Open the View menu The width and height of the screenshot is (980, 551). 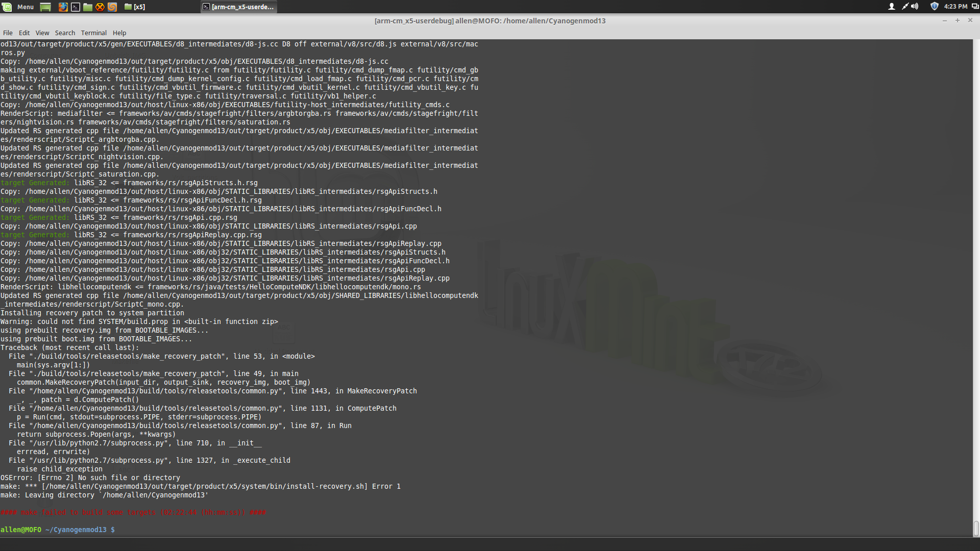click(x=42, y=33)
